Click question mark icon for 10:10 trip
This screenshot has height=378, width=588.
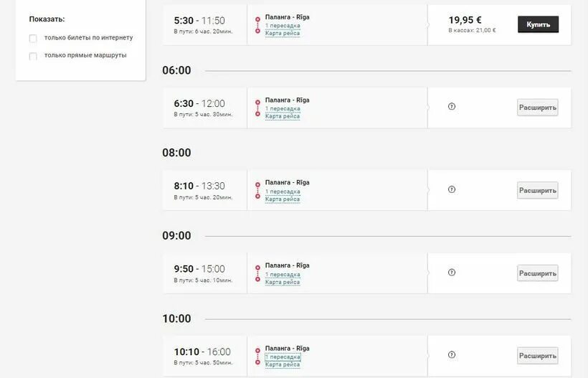pos(452,355)
